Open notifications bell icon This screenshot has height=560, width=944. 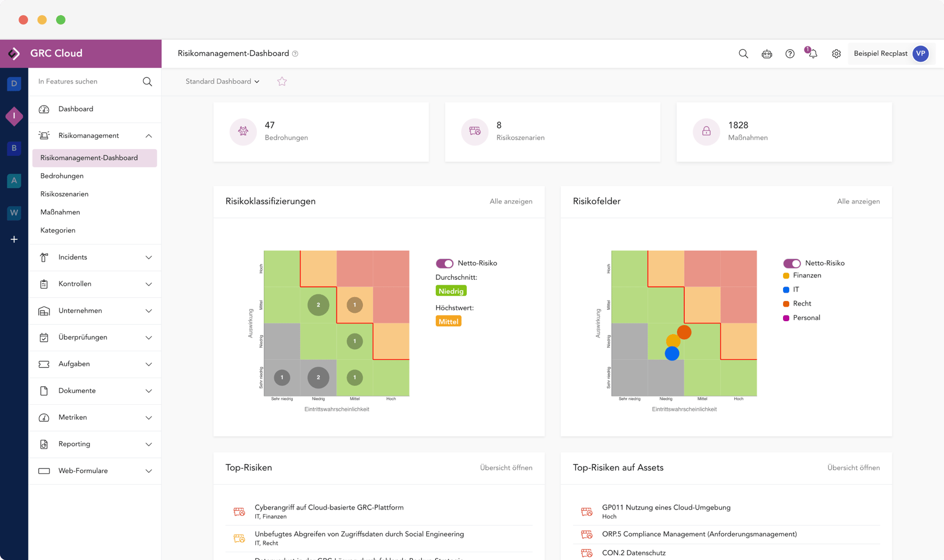click(813, 54)
